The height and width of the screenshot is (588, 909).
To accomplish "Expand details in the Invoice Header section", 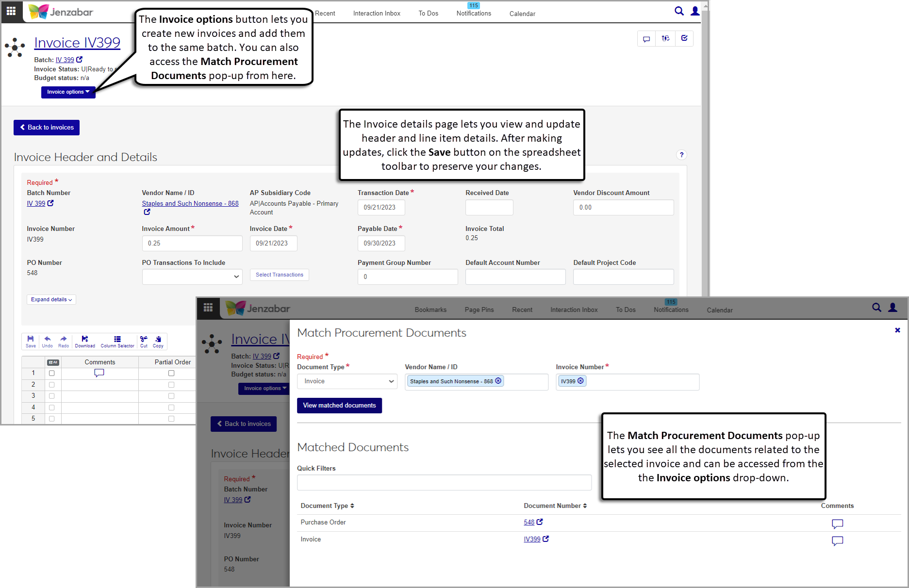I will click(51, 300).
